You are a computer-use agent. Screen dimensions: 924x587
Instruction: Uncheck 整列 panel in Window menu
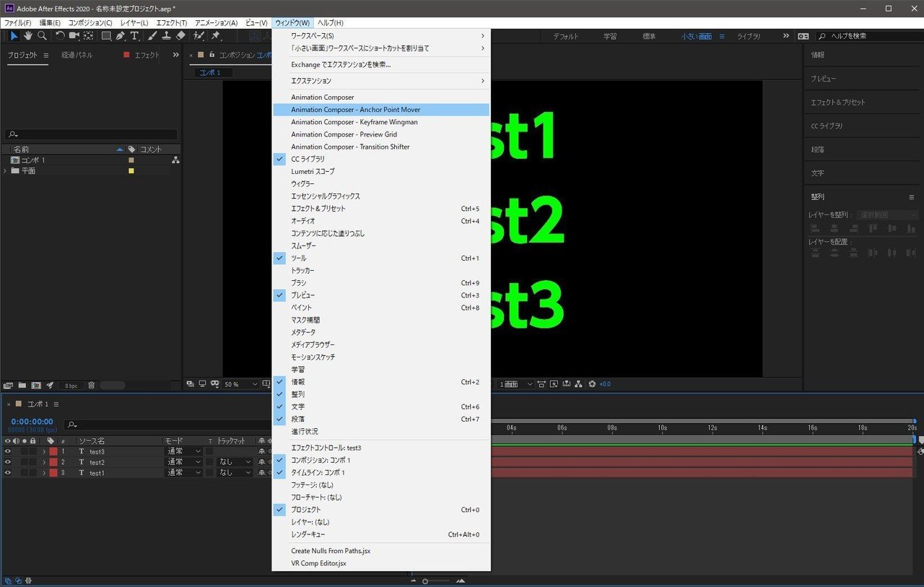(x=380, y=394)
